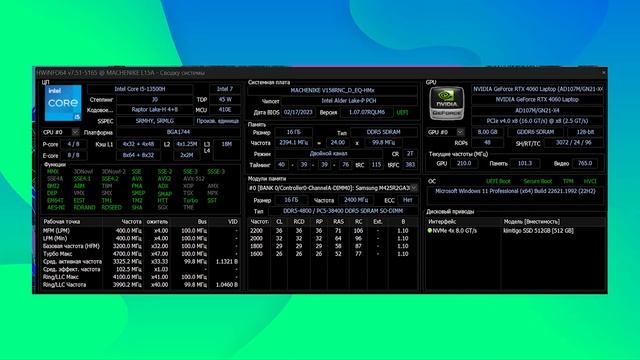Click the NVIDIA GeForce logo
640x360 pixels.
(x=447, y=103)
